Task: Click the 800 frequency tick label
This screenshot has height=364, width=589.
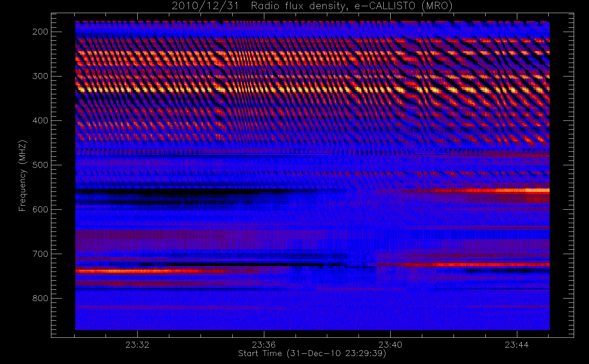Action: tap(40, 298)
